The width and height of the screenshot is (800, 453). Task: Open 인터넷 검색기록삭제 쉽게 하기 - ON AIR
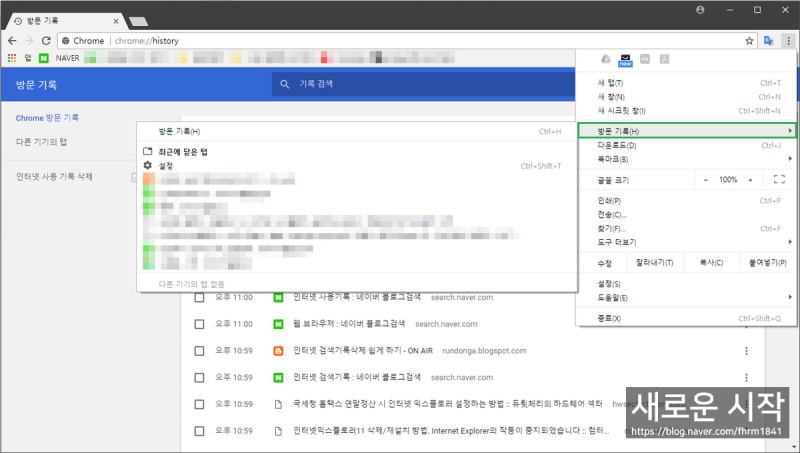[x=363, y=351]
